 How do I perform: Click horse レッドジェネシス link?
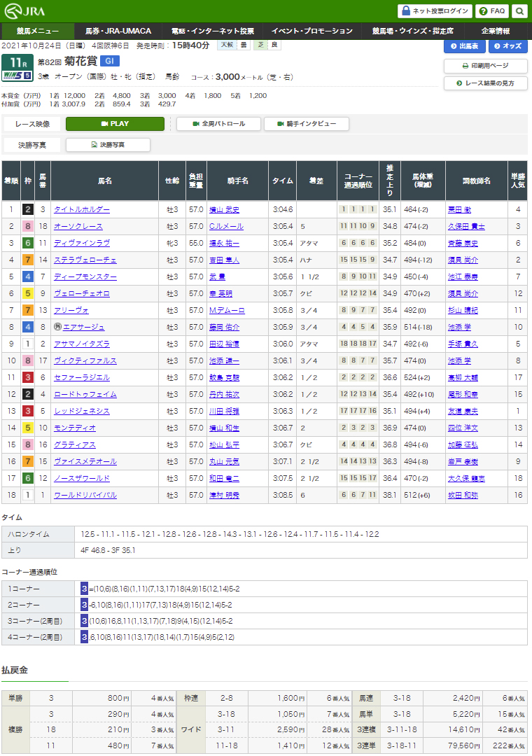[x=82, y=411]
